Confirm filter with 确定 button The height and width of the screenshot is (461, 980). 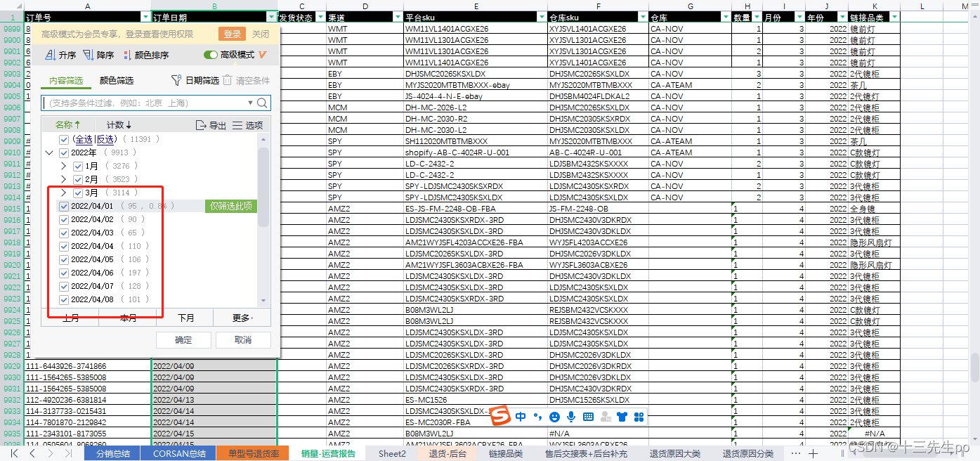(x=183, y=339)
